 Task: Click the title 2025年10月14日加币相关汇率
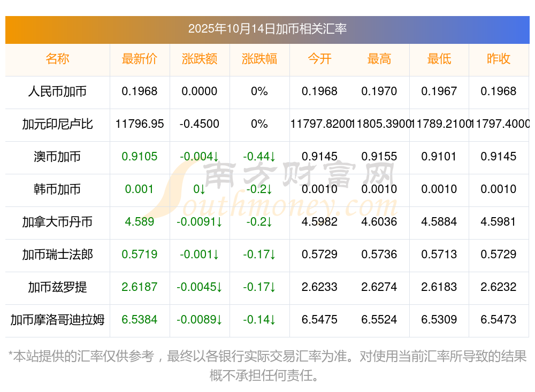coord(267,29)
